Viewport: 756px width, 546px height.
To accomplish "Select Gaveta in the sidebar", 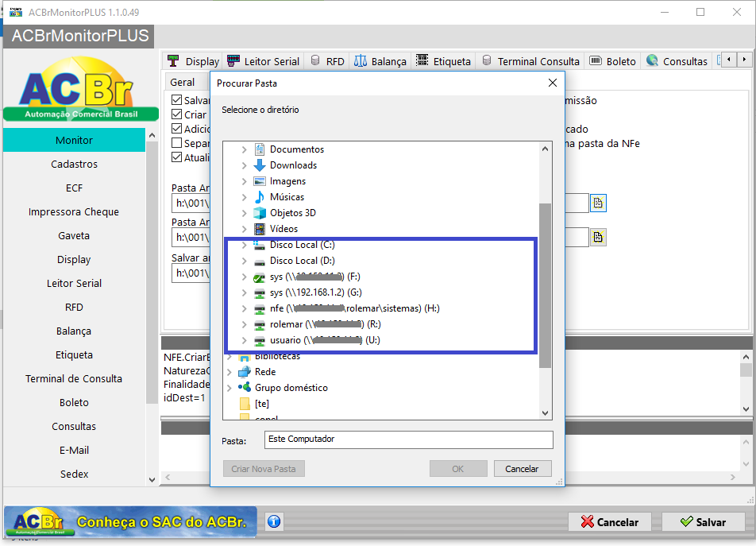I will [75, 235].
